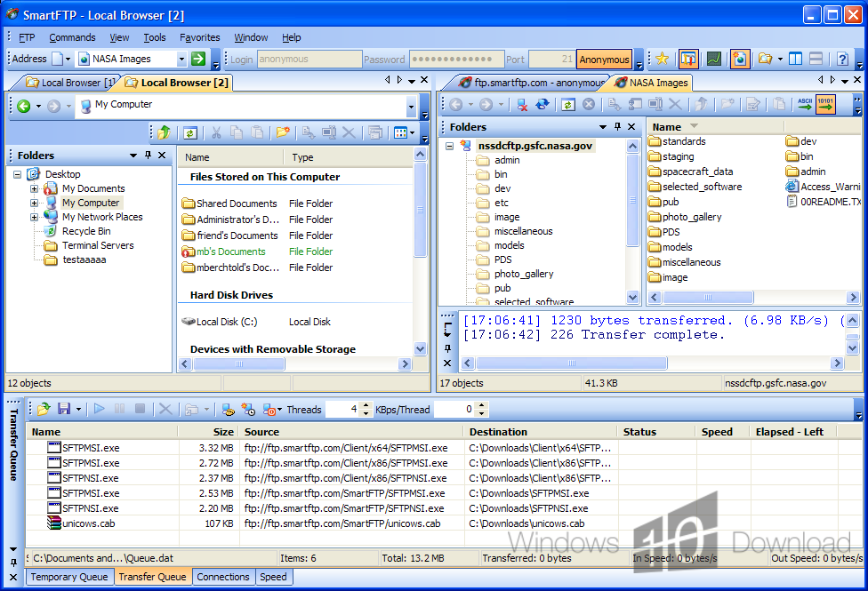This screenshot has width=868, height=591.
Task: Open the Favorites star icon
Action: tap(662, 60)
